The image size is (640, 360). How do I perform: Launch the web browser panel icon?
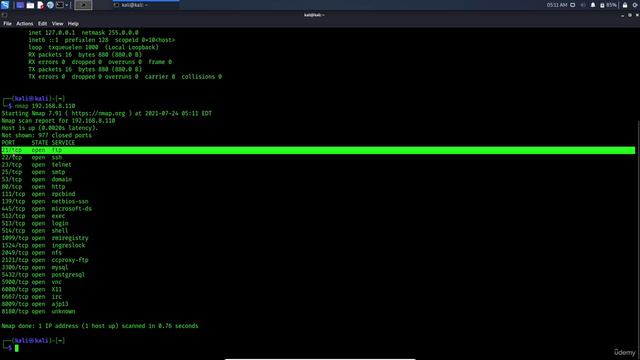coord(50,5)
